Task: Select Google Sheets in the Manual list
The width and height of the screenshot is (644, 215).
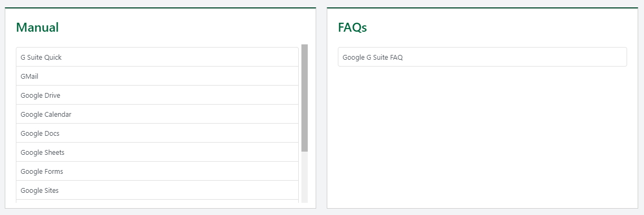Action: click(43, 152)
